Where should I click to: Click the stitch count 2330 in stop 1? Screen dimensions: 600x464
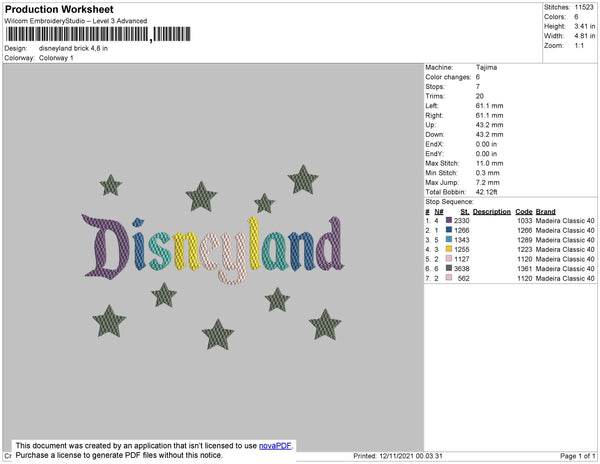[461, 221]
